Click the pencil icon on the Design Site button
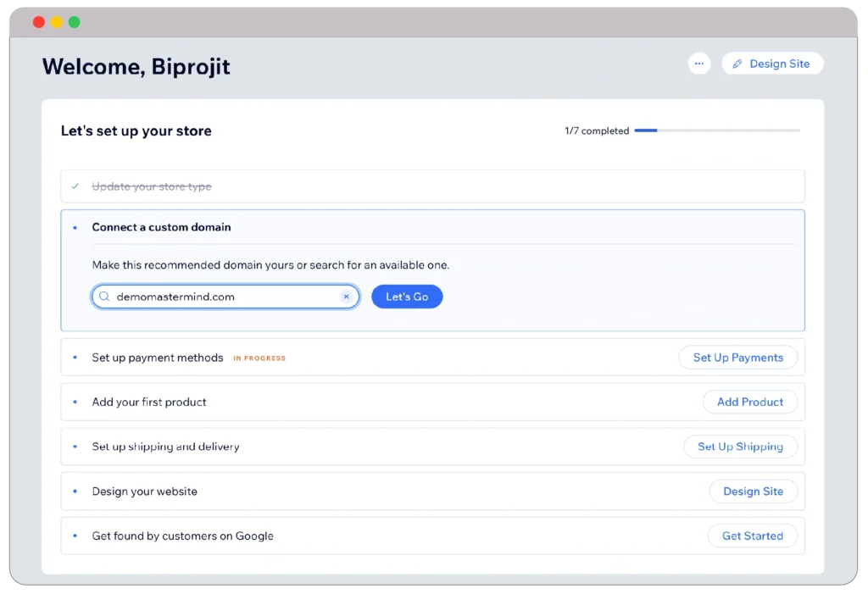The height and width of the screenshot is (594, 868). [x=740, y=63]
